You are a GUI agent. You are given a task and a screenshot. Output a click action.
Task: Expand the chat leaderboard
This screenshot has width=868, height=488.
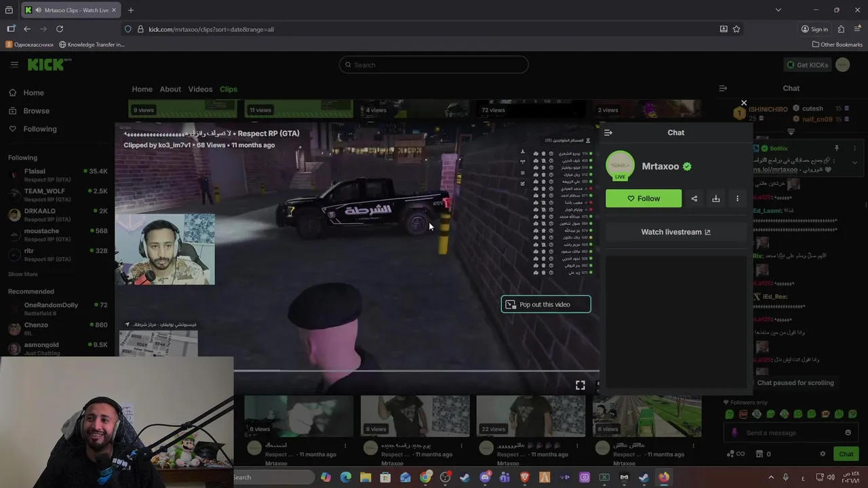(x=791, y=131)
